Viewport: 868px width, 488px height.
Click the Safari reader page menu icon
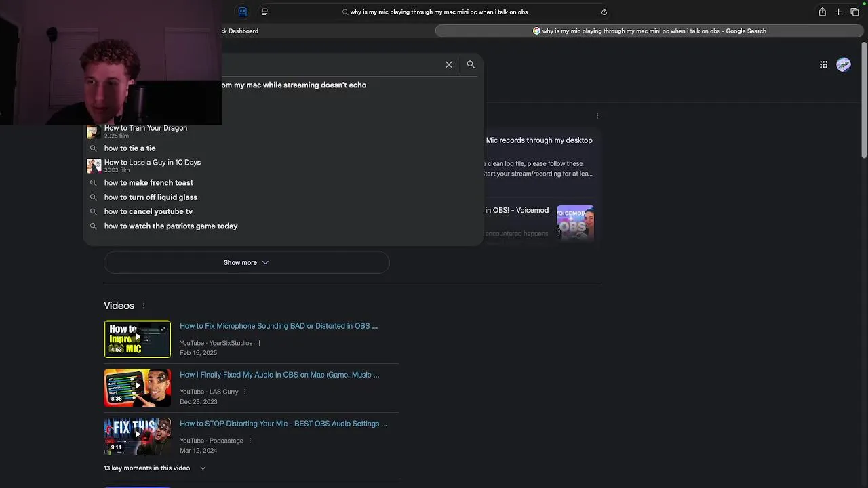point(264,12)
